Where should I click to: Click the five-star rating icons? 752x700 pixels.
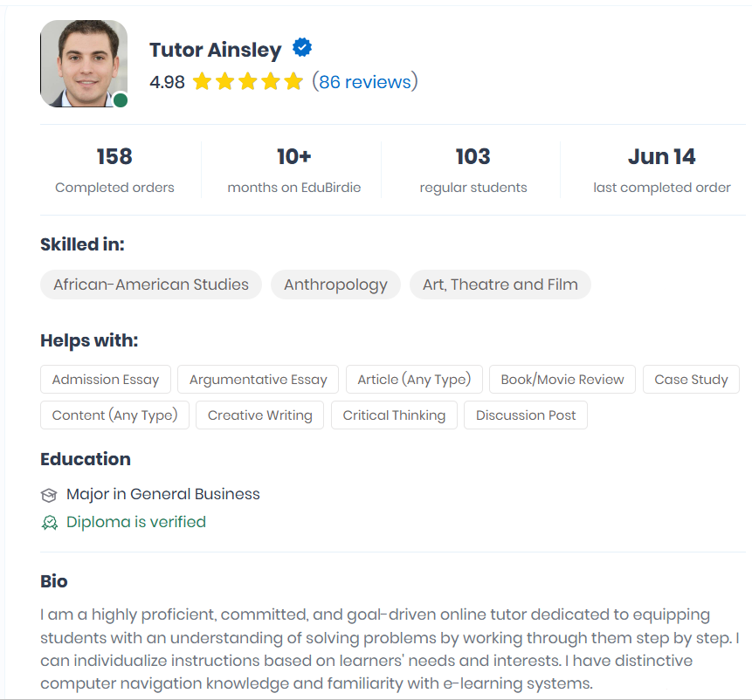(x=248, y=81)
